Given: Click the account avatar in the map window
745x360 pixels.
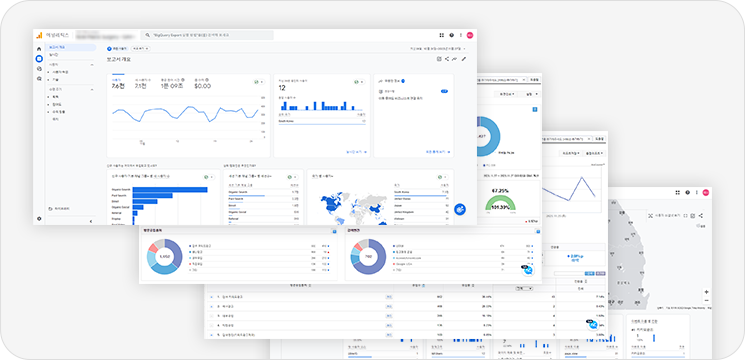Looking at the screenshot, I should pos(706,192).
